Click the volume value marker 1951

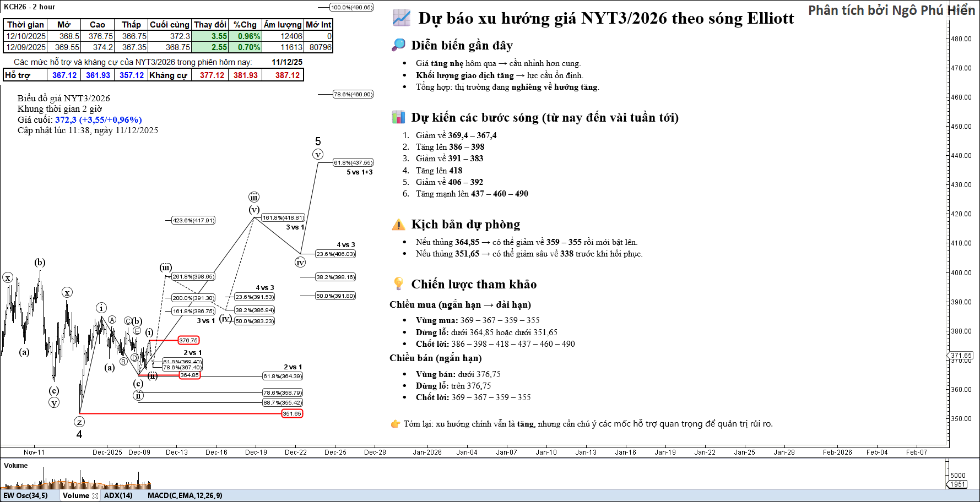[x=958, y=484]
